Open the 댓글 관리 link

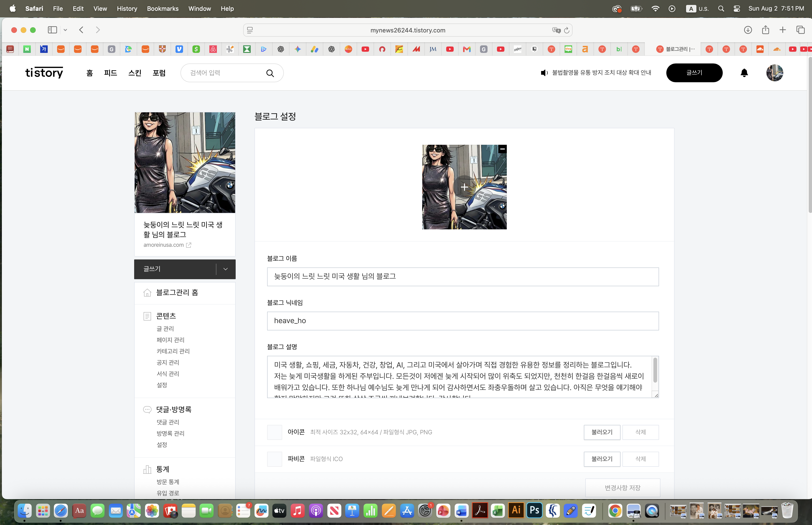[x=168, y=422]
